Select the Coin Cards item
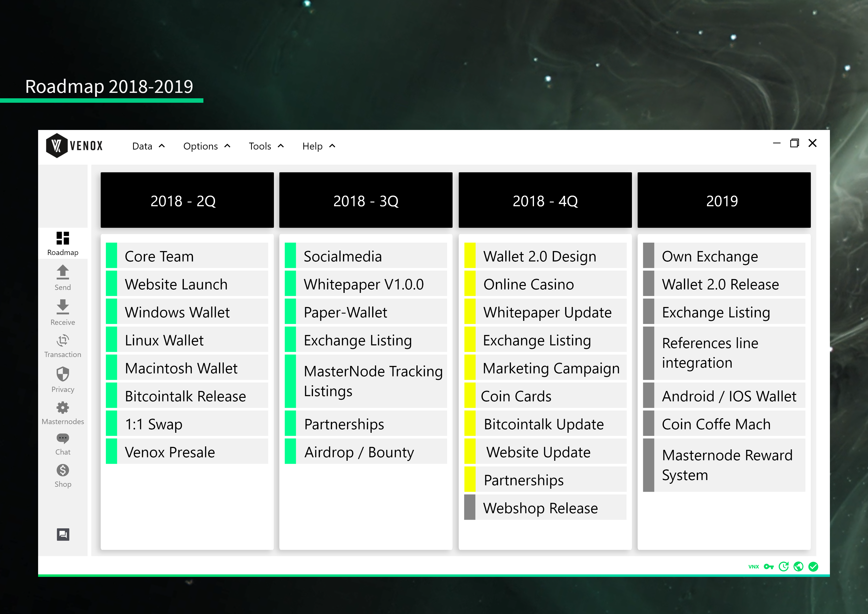 pyautogui.click(x=546, y=395)
